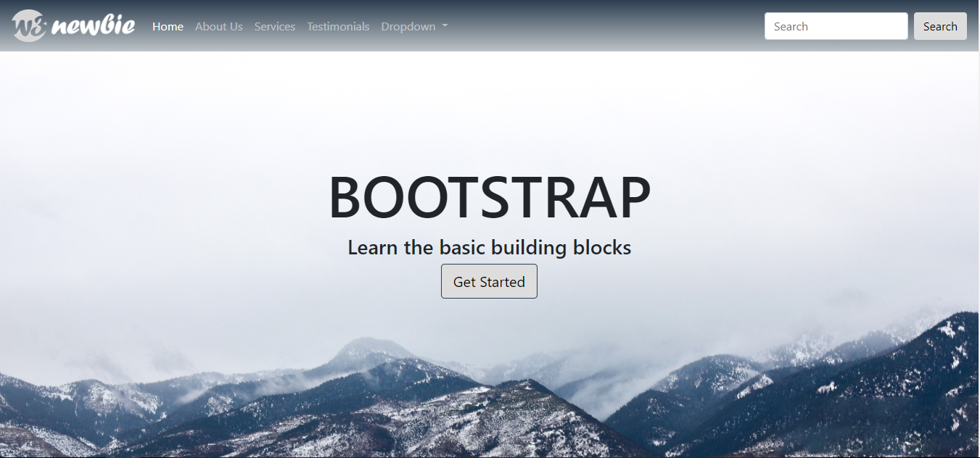This screenshot has width=980, height=458.
Task: Focus the Search input field
Action: tap(836, 26)
